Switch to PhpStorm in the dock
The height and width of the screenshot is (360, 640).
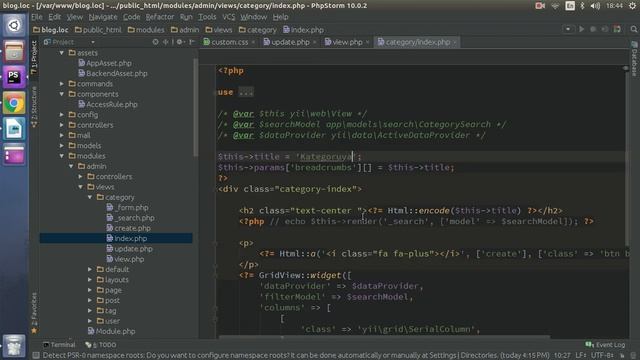(x=14, y=77)
